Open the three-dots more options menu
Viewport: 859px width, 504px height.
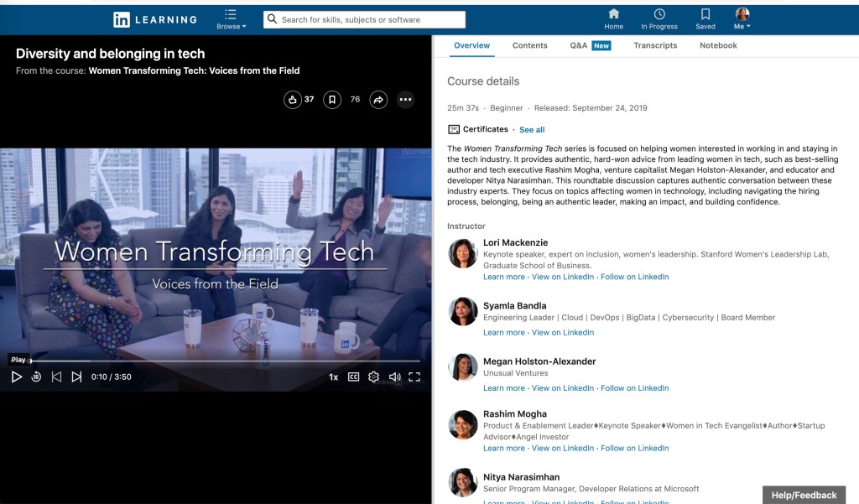[x=405, y=100]
